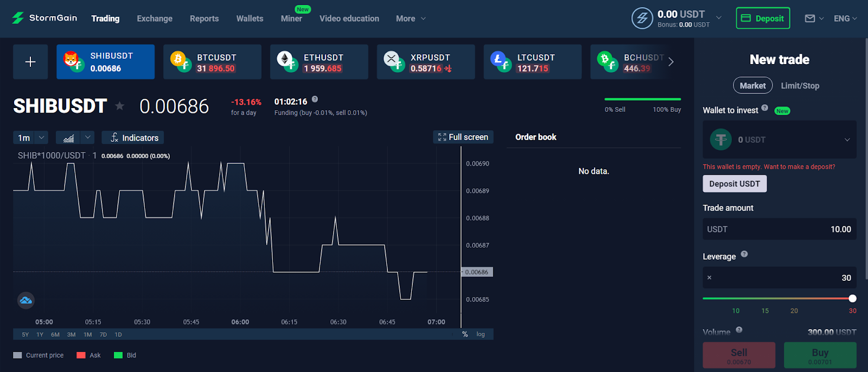The image size is (868, 372).
Task: Open the Indicators function icon
Action: [114, 138]
